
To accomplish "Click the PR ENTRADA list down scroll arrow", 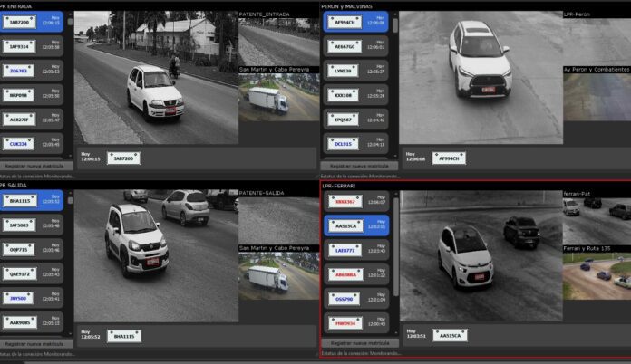I will coord(71,156).
